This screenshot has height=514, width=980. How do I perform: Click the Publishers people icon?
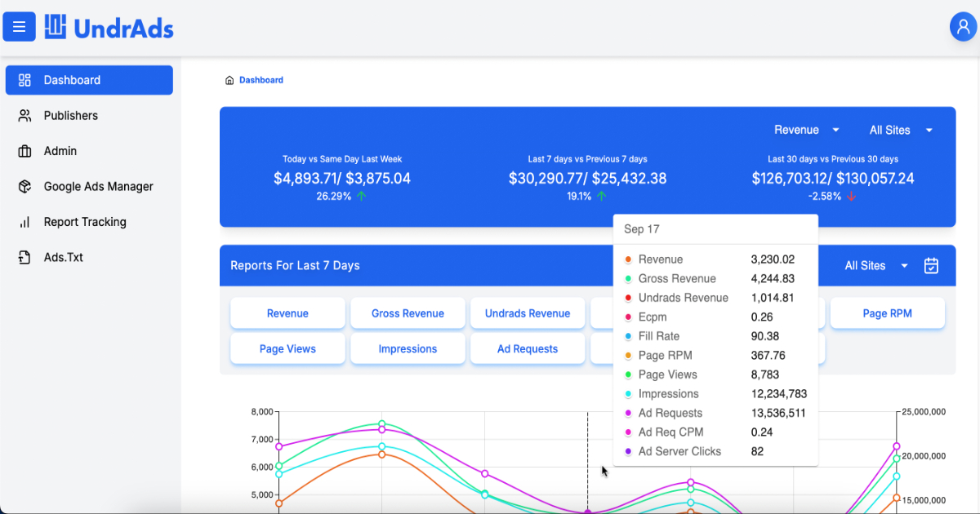pyautogui.click(x=24, y=116)
